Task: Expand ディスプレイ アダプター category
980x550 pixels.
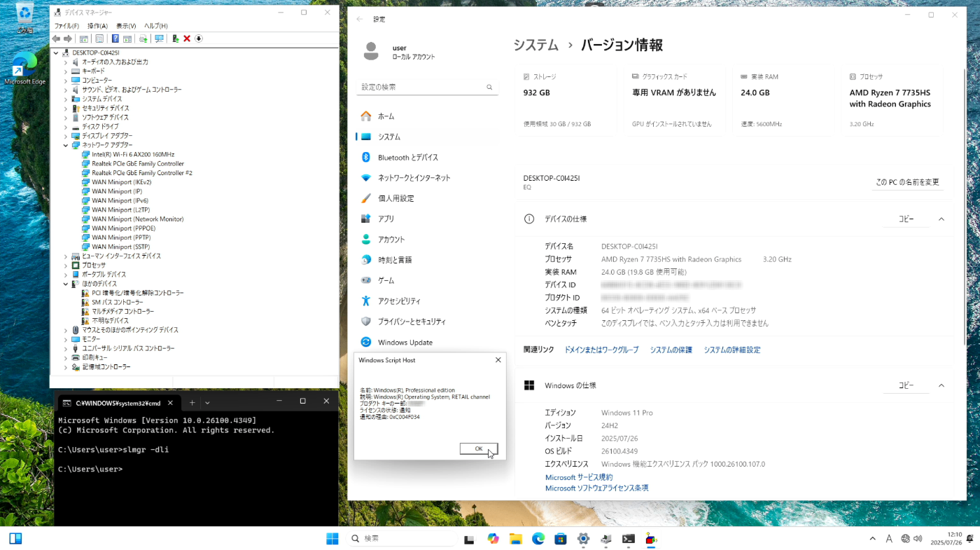Action: 66,135
